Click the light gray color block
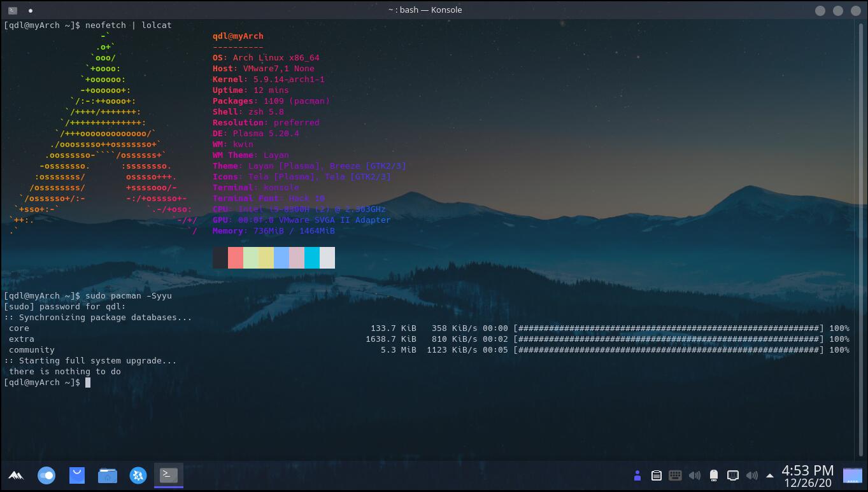This screenshot has height=492, width=868. pos(327,258)
